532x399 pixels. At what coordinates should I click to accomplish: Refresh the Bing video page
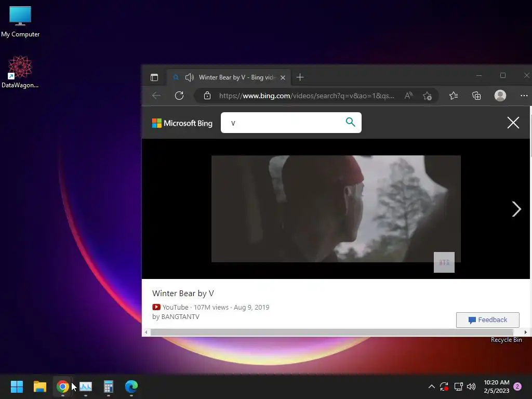point(179,96)
